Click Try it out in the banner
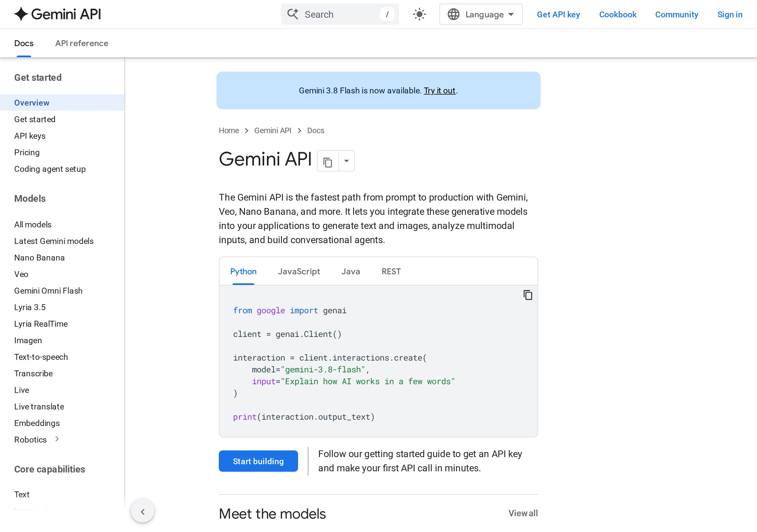Screen dimensions: 757x532 tap(439, 91)
